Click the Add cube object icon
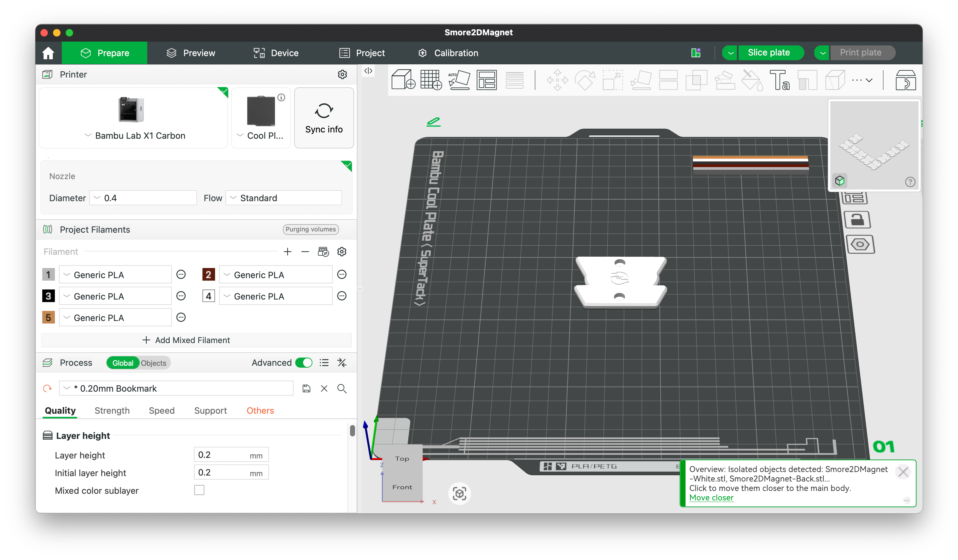958x560 pixels. point(403,80)
